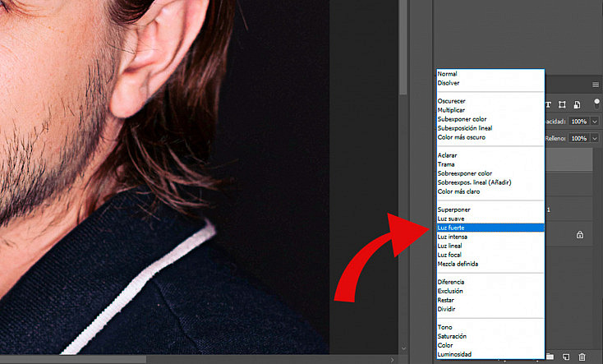Viewport: 603px width, 364px height.
Task: Open the fill (Relleno) dropdown arrow
Action: coord(595,138)
